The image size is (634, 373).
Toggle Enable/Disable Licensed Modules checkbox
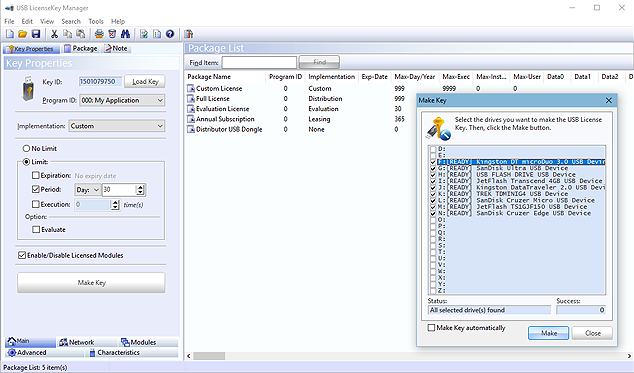coord(22,255)
